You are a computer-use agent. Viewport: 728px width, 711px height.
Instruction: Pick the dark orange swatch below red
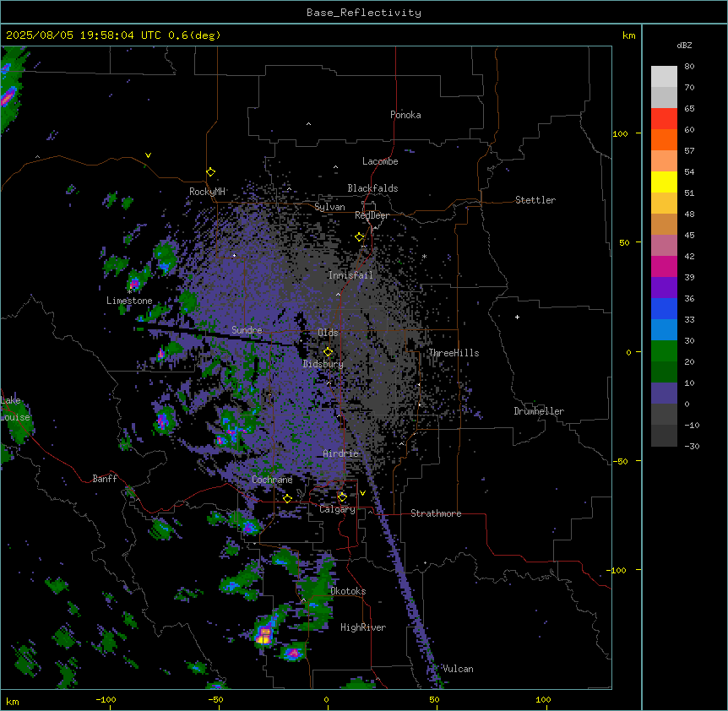(x=664, y=139)
